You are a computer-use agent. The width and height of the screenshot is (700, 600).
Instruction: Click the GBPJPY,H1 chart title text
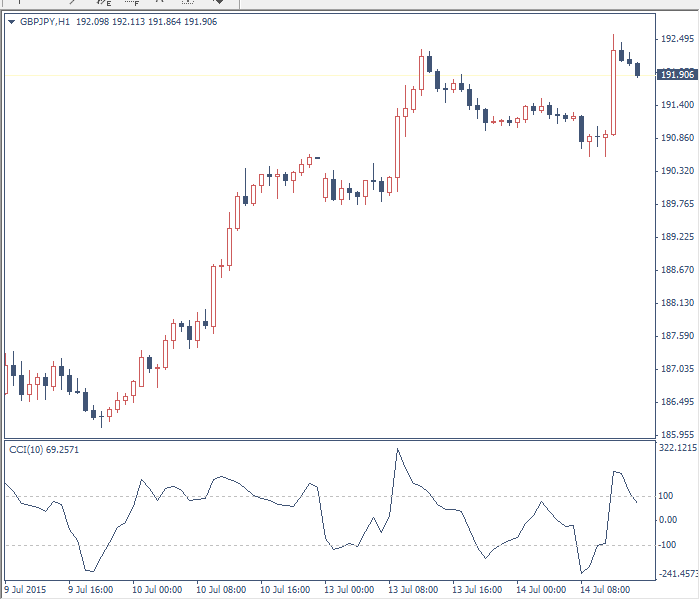pyautogui.click(x=42, y=21)
